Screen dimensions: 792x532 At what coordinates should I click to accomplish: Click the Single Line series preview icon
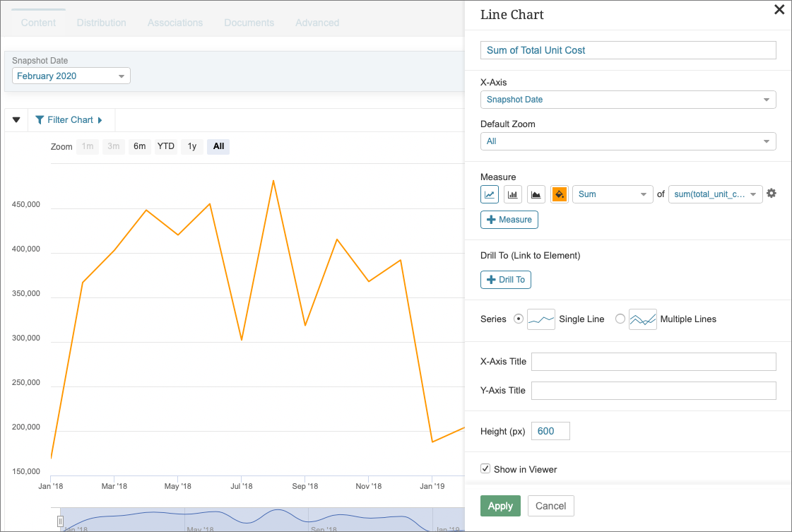click(x=540, y=319)
